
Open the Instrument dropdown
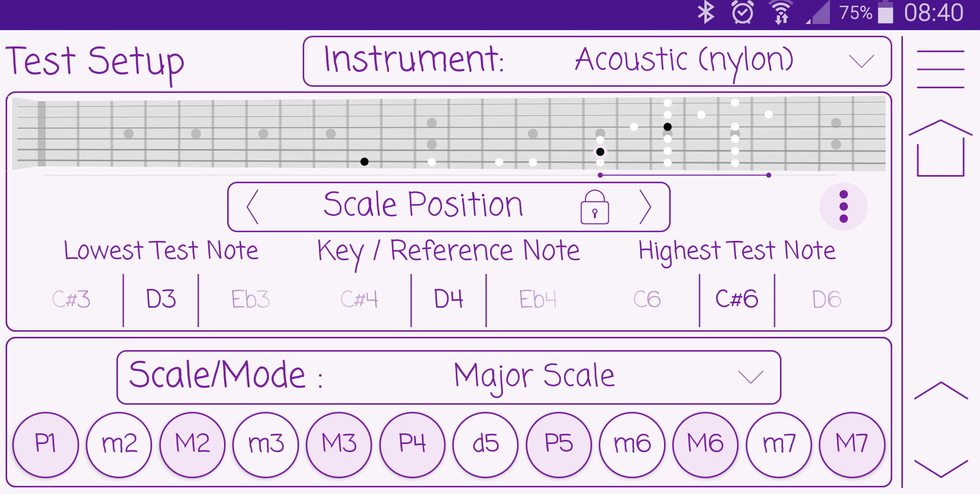click(x=597, y=61)
